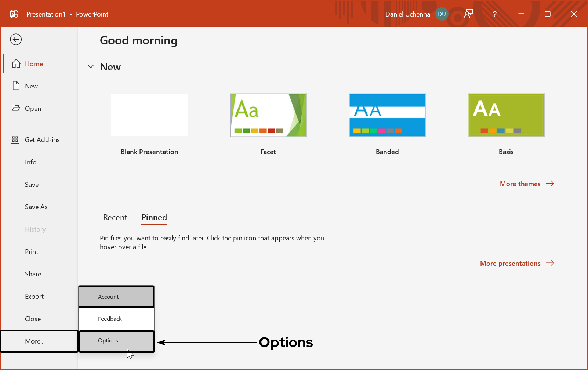Viewport: 588px width, 370px height.
Task: Click the New document icon in sidebar
Action: [16, 86]
